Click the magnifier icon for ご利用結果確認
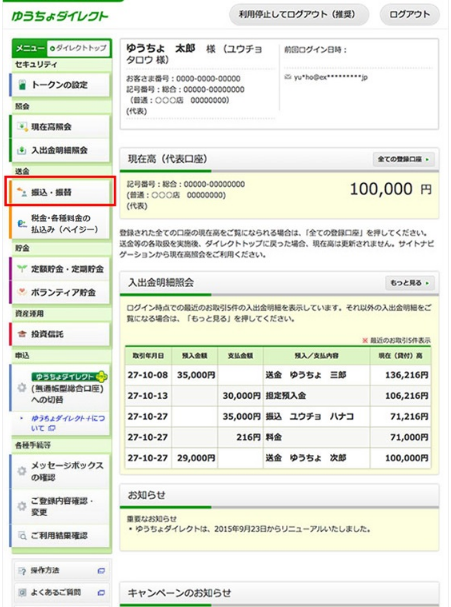 point(22,535)
